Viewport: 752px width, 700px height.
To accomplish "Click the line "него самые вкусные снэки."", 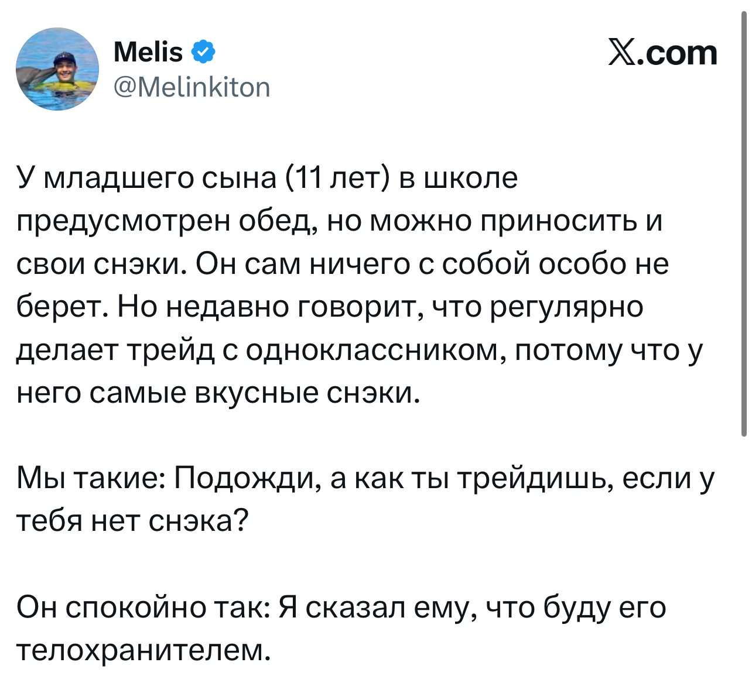I will coord(218,392).
